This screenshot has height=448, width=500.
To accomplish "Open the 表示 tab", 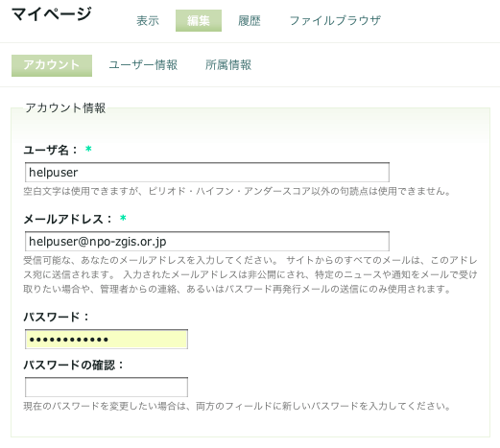I will pyautogui.click(x=148, y=21).
